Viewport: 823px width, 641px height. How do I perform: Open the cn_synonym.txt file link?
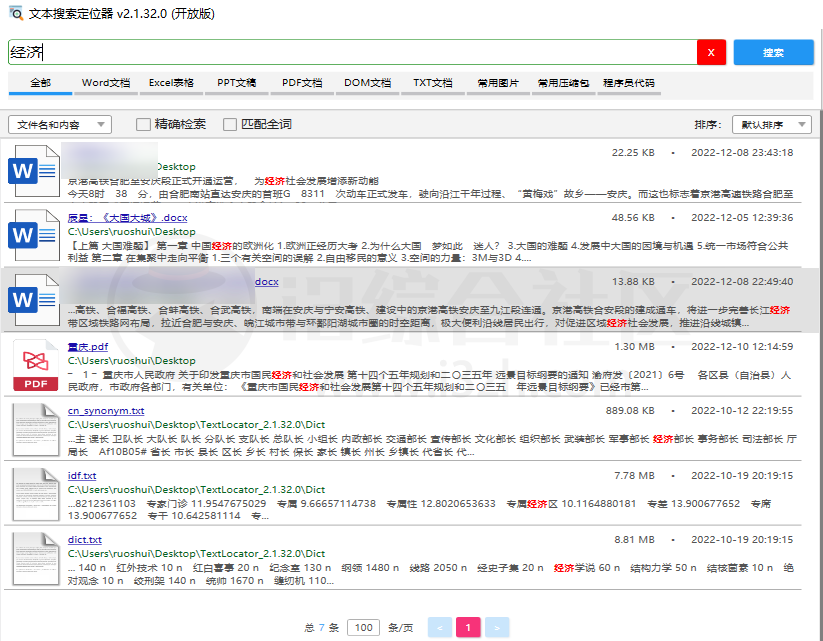pyautogui.click(x=106, y=411)
